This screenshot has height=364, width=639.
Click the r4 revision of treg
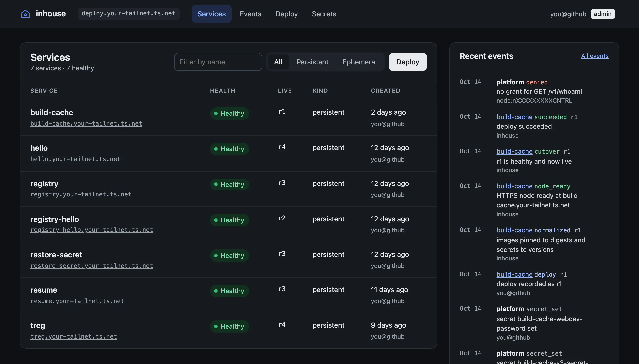(x=282, y=325)
